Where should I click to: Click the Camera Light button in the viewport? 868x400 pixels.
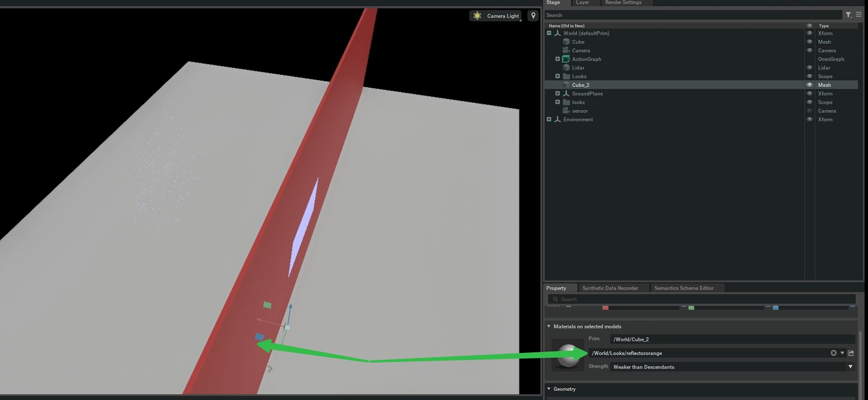pyautogui.click(x=495, y=16)
